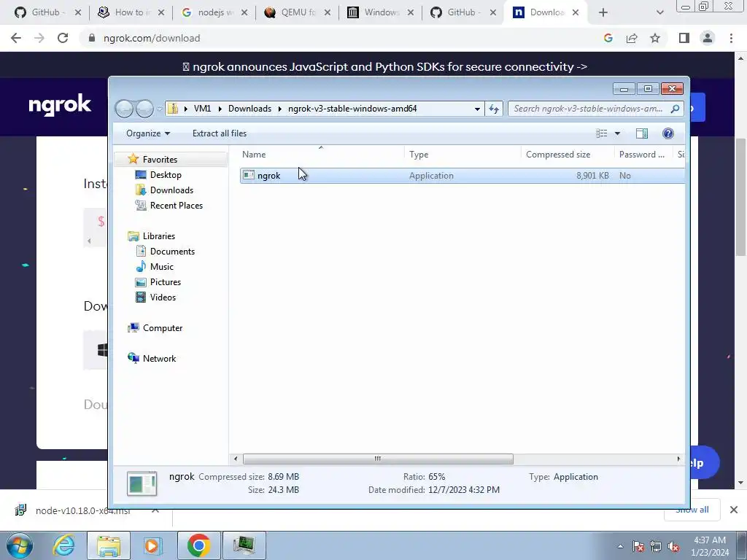Viewport: 747px width, 560px height.
Task: Open Computer in navigation pane
Action: (x=163, y=328)
